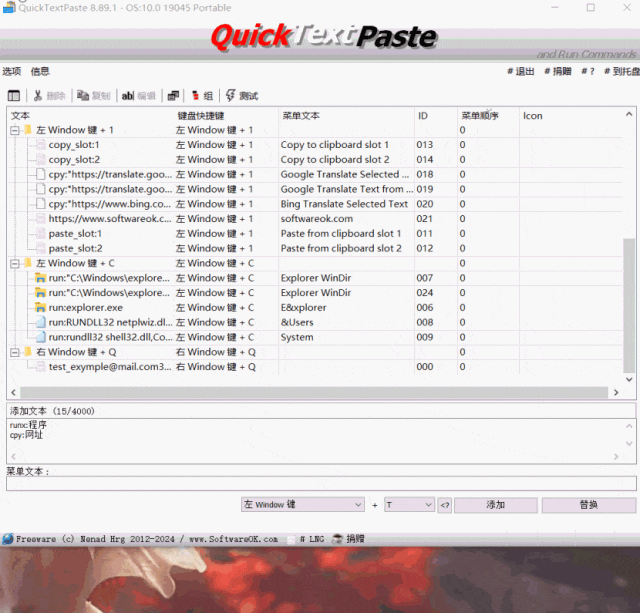Click the ab| edit (编辑) icon
This screenshot has height=613, width=640.
[128, 96]
